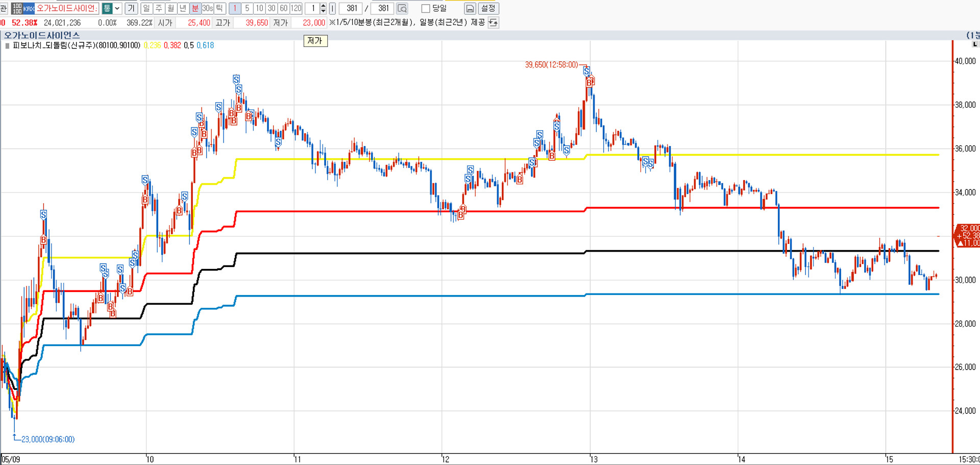Click the black 0.5 legend value
980x465 pixels.
(x=189, y=45)
